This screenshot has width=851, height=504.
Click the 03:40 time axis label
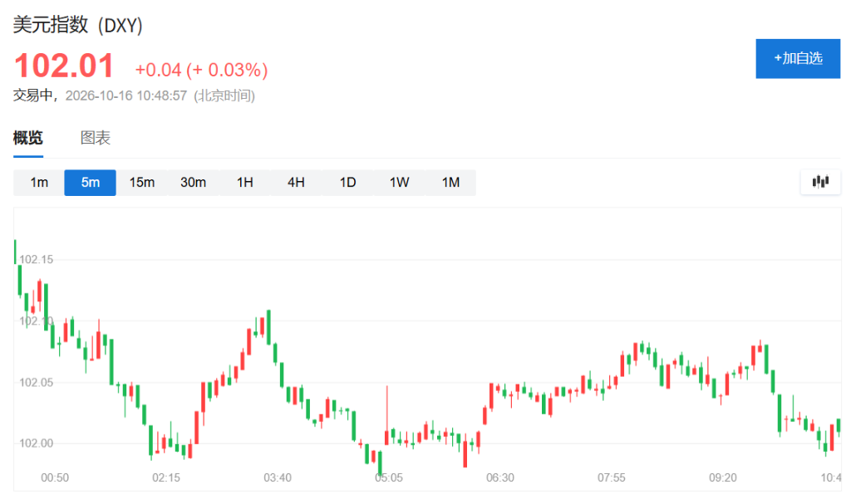pos(278,478)
